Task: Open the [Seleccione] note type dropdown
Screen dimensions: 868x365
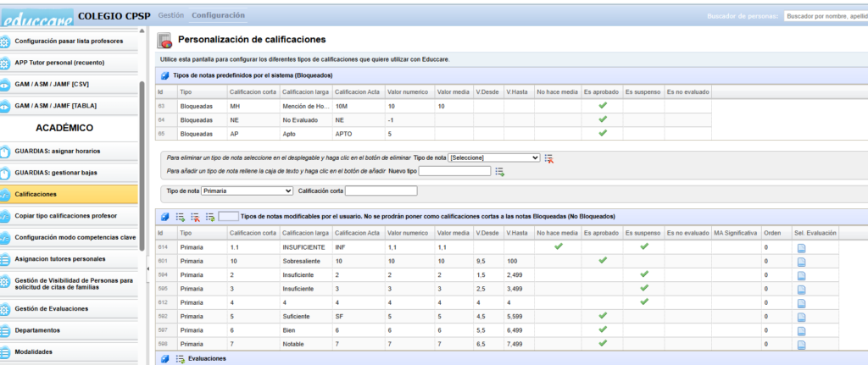Action: tap(493, 158)
